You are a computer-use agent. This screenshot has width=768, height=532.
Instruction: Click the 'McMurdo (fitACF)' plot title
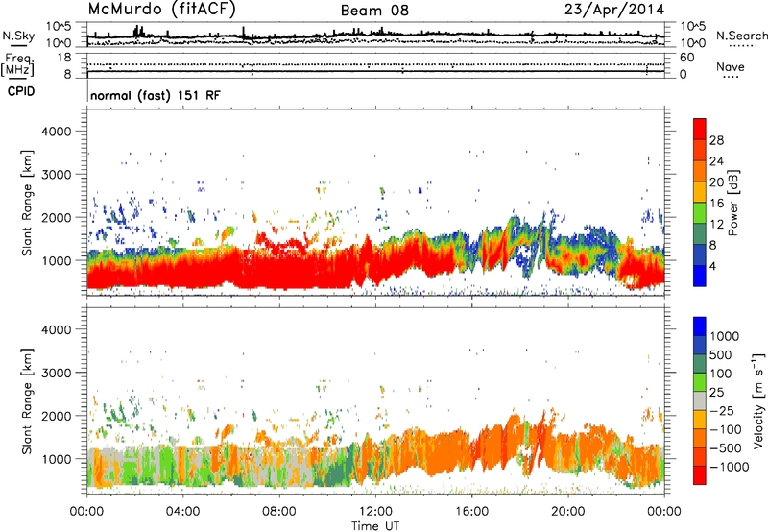(161, 10)
